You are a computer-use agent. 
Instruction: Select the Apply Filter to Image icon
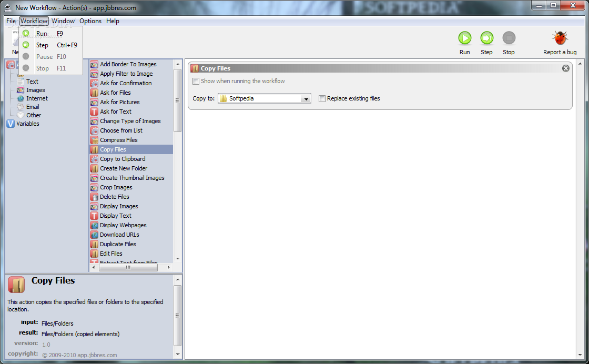pyautogui.click(x=94, y=74)
